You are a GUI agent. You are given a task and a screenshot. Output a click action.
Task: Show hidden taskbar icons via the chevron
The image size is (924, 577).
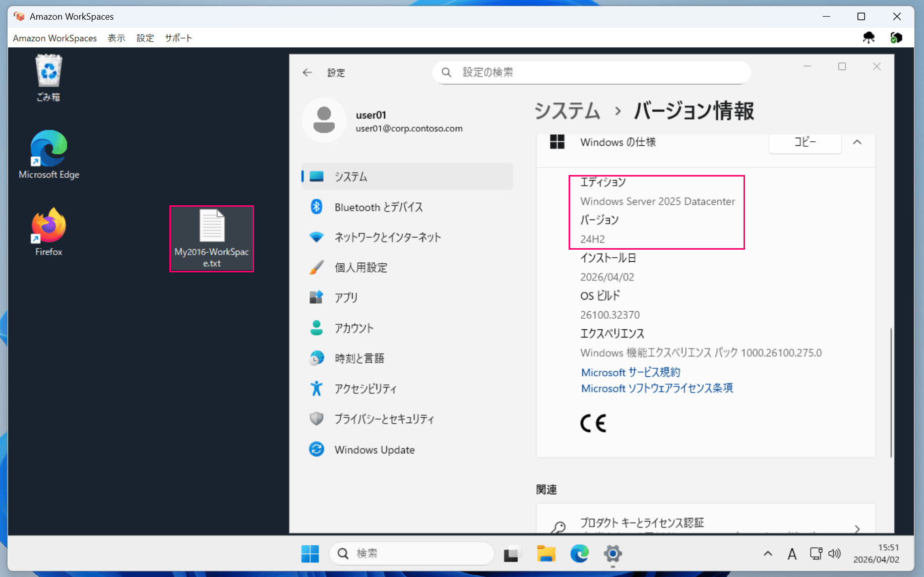click(x=767, y=553)
